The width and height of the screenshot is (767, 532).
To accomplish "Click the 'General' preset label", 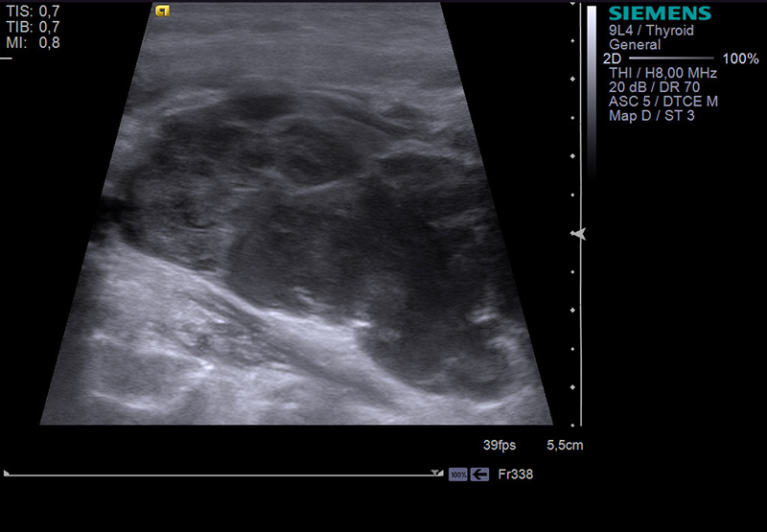I will coord(635,45).
